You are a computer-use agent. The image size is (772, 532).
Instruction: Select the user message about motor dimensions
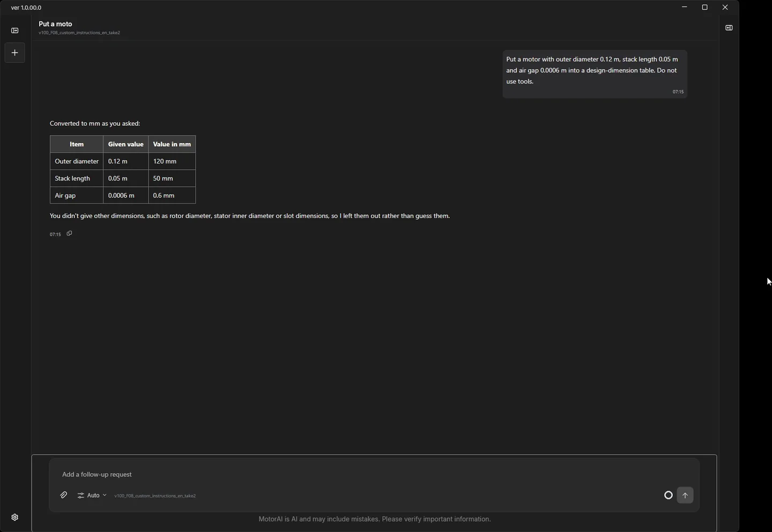coord(595,74)
